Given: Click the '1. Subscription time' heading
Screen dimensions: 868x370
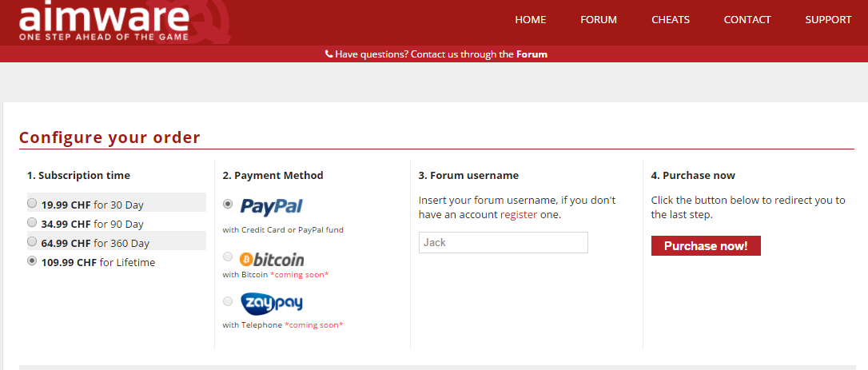Looking at the screenshot, I should point(78,176).
